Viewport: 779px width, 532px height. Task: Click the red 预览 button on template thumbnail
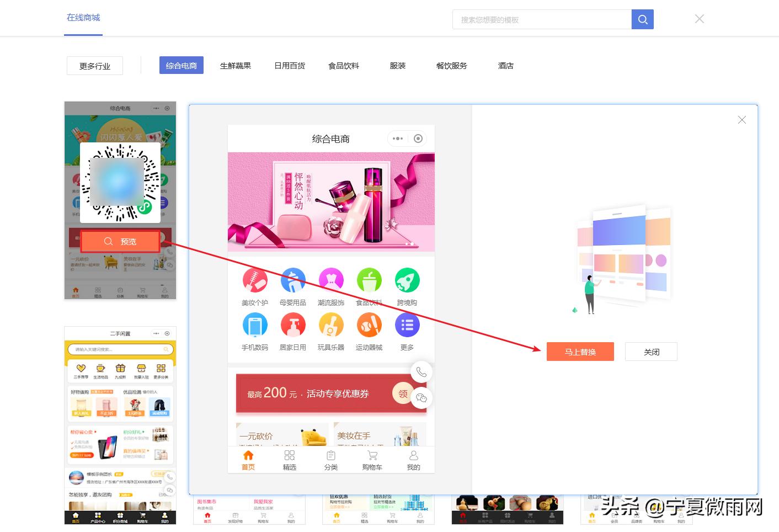tap(121, 241)
